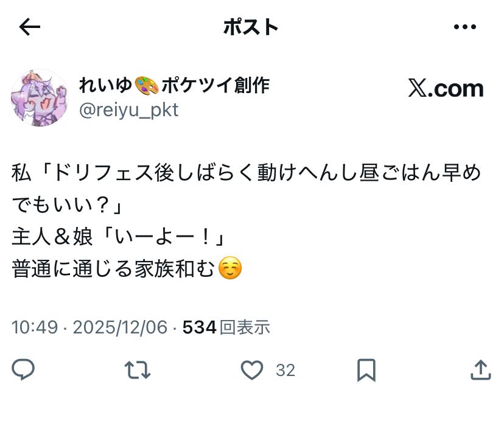The image size is (504, 432).
Task: Bookmark this post
Action: pos(366,370)
